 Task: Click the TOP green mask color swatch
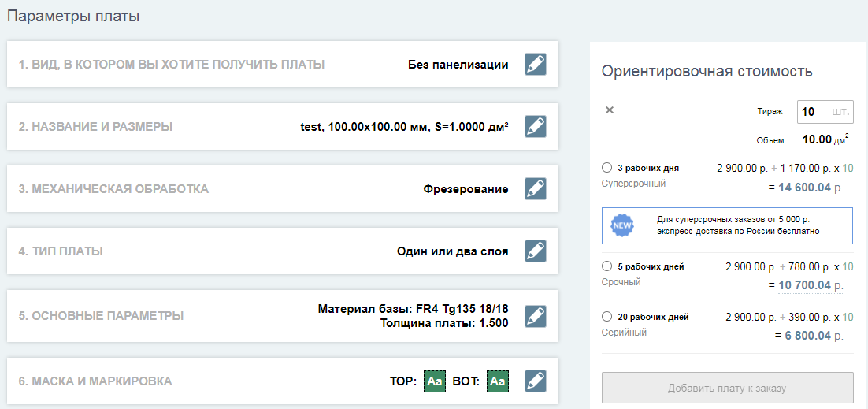pyautogui.click(x=435, y=381)
